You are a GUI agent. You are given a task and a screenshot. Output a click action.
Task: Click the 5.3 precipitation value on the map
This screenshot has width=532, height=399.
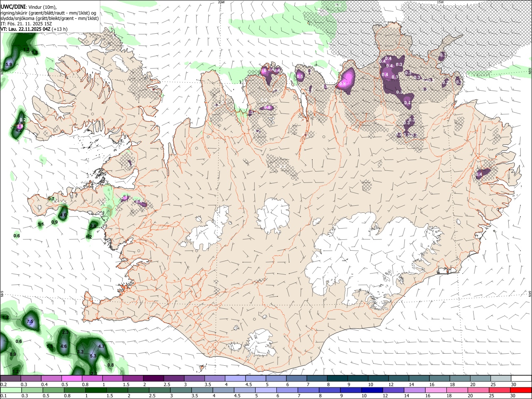coord(93,356)
